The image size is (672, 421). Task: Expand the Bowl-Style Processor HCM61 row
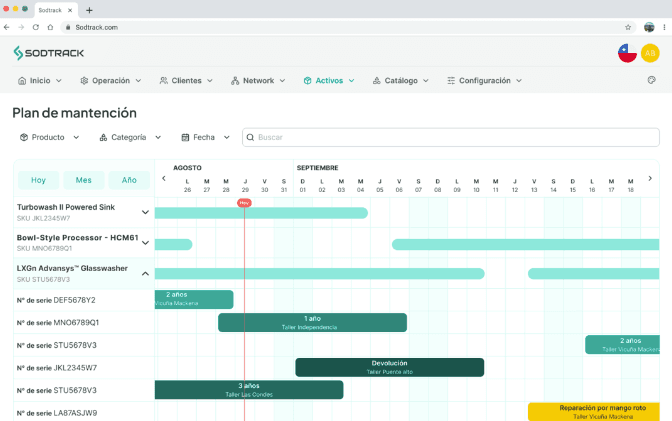click(145, 243)
